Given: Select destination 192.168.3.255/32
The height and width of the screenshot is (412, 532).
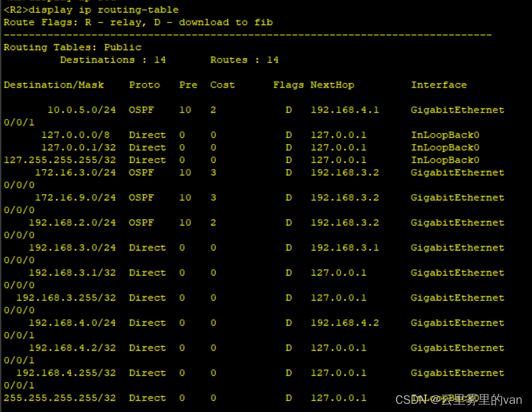Looking at the screenshot, I should click(66, 298).
